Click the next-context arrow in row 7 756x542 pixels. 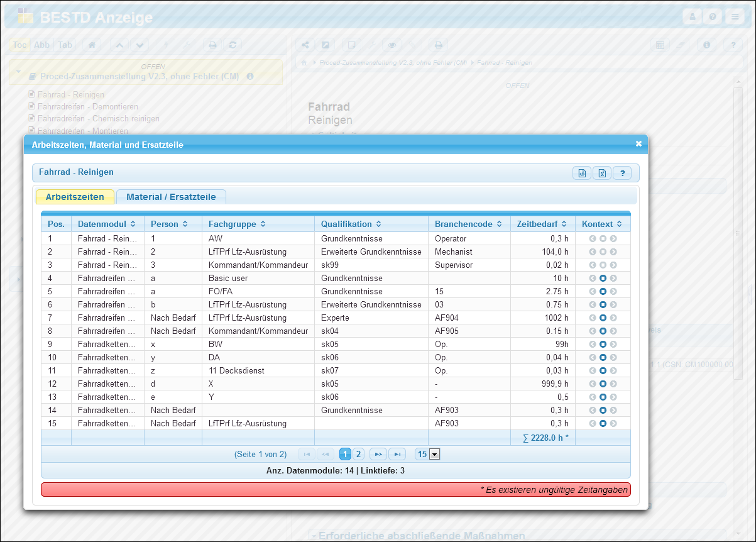pos(613,318)
